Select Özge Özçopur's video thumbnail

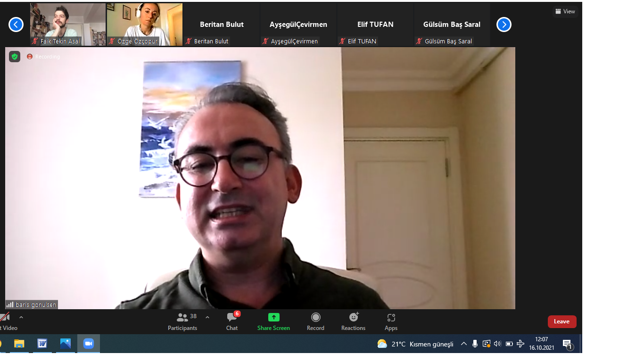pyautogui.click(x=144, y=24)
